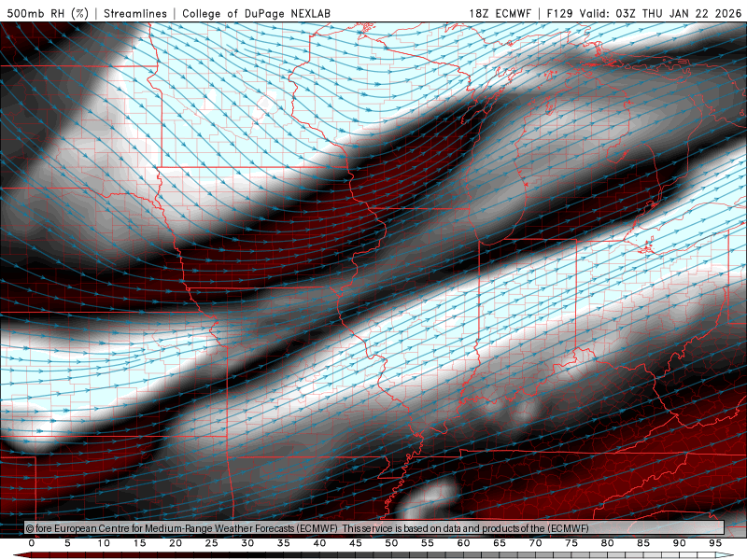Click colorbar label "50"

pos(391,543)
